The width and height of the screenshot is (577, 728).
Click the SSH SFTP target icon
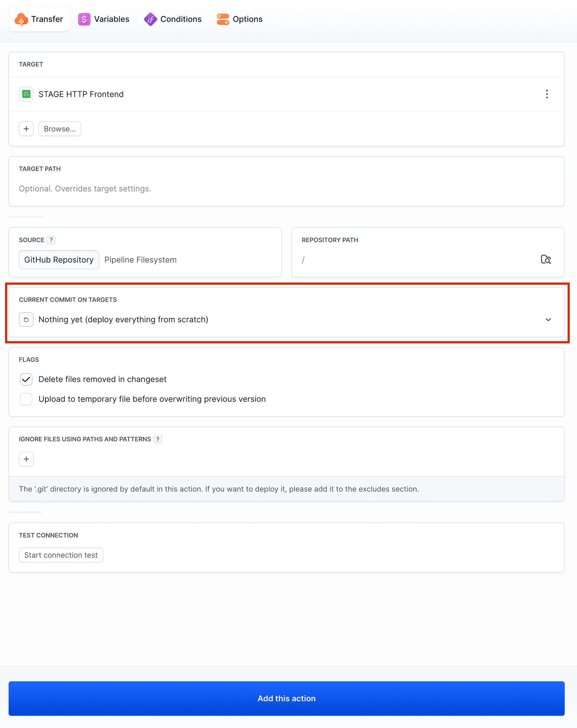26,94
